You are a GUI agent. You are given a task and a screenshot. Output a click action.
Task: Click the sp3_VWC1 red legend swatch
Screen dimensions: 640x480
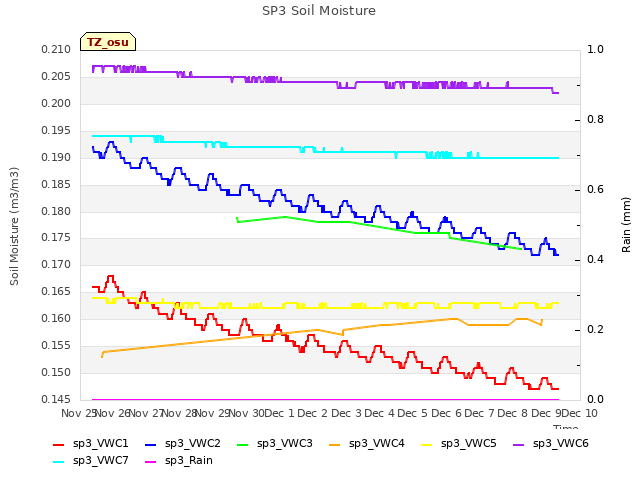pos(59,445)
